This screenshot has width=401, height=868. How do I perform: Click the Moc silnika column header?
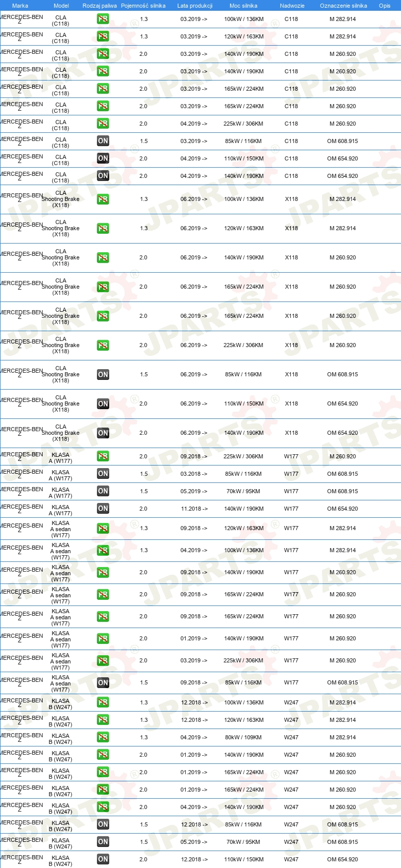tap(244, 6)
